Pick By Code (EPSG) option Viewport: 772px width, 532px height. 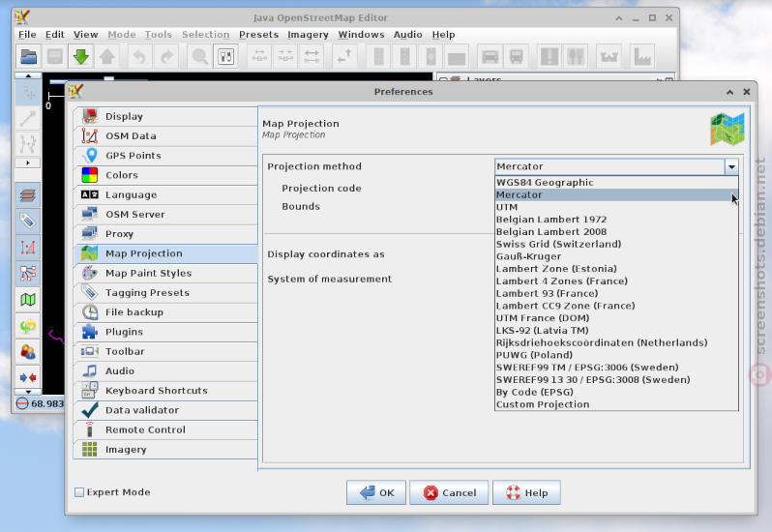pos(616,393)
